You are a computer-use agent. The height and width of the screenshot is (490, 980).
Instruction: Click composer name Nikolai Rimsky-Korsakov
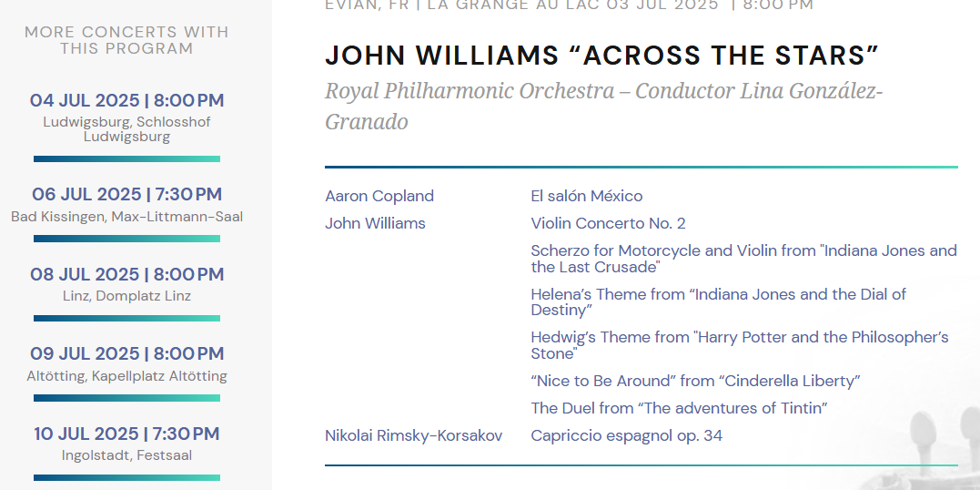point(414,435)
